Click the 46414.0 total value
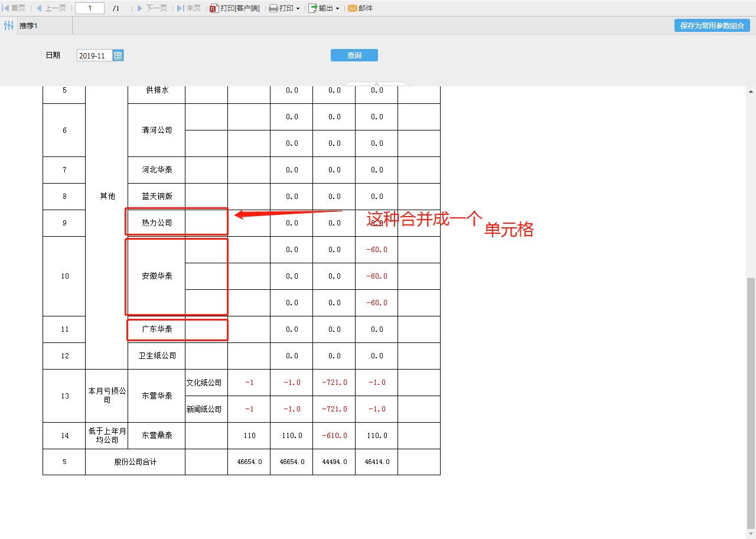Viewport: 756px width, 539px height. (x=377, y=462)
